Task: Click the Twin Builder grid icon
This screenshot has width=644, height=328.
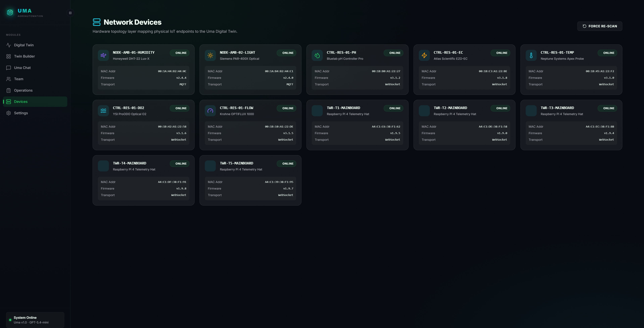Action: point(9,57)
